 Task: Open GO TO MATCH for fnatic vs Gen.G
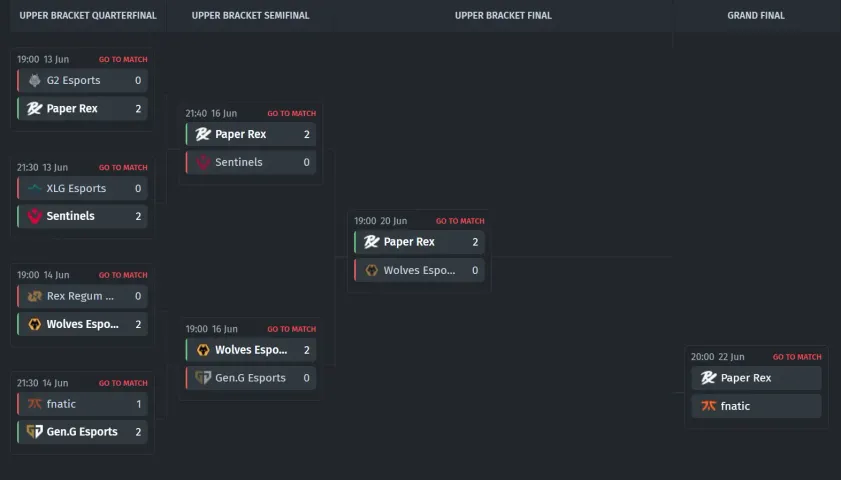tap(123, 383)
